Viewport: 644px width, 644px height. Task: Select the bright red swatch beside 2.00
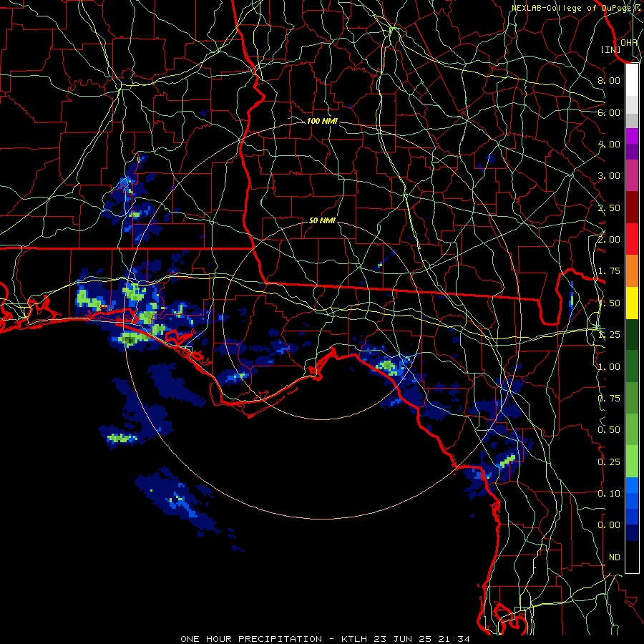632,239
